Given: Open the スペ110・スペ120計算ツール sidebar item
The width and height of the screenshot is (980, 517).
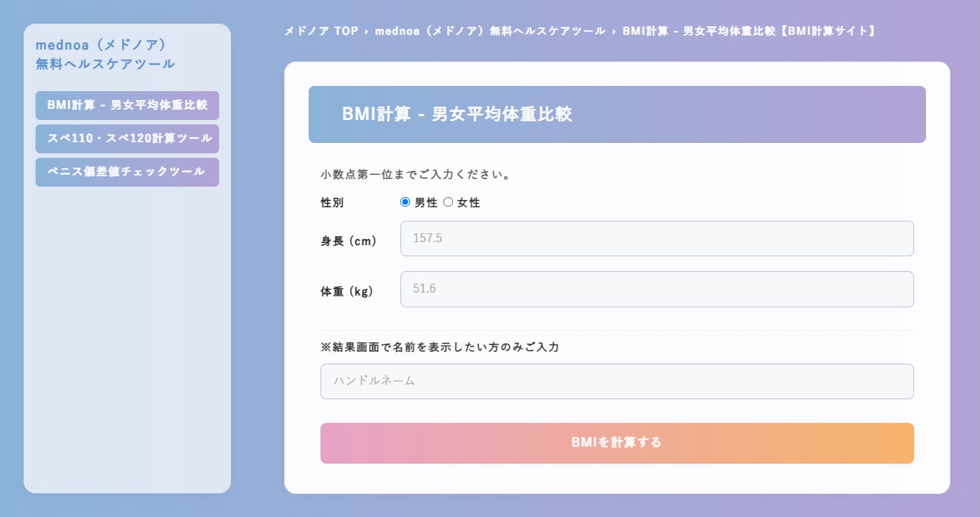Looking at the screenshot, I should pyautogui.click(x=127, y=139).
